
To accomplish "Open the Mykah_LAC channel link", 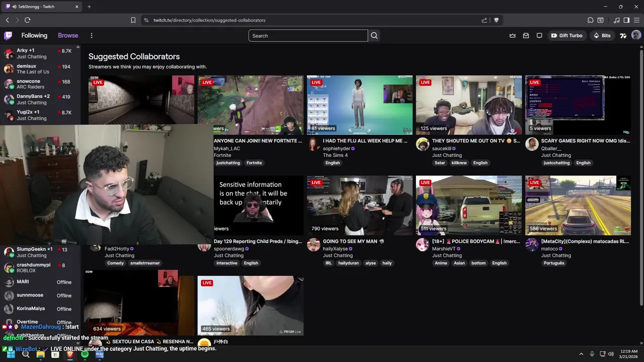I will (227, 149).
